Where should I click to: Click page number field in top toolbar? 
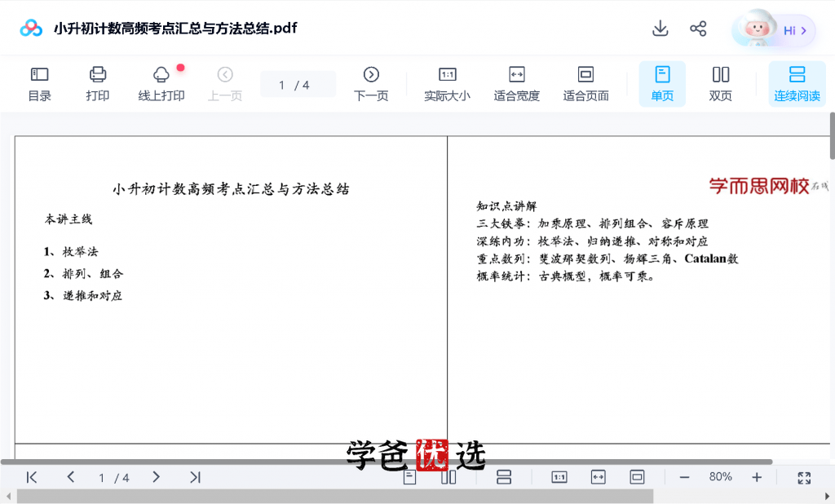(298, 84)
